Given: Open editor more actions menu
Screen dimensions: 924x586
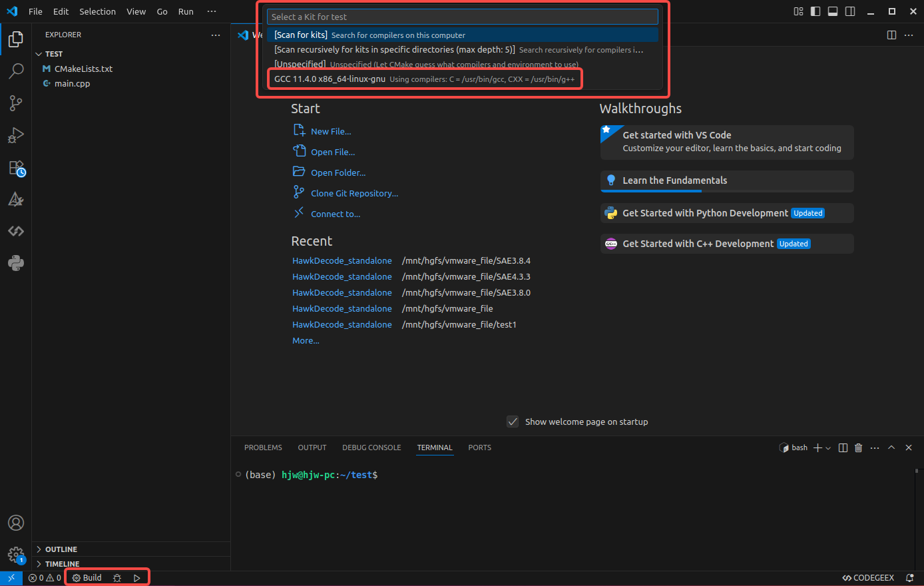Looking at the screenshot, I should [x=909, y=35].
